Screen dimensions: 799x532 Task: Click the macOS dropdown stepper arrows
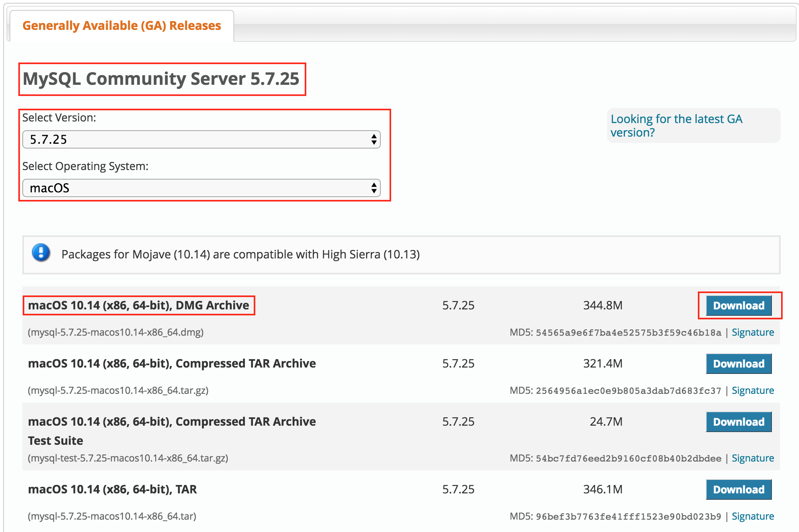374,188
